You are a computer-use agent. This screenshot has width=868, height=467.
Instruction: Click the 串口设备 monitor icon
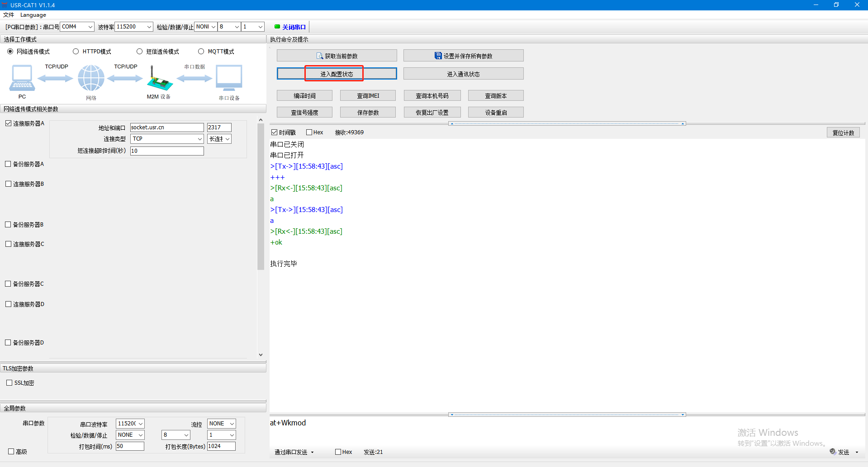pyautogui.click(x=229, y=78)
